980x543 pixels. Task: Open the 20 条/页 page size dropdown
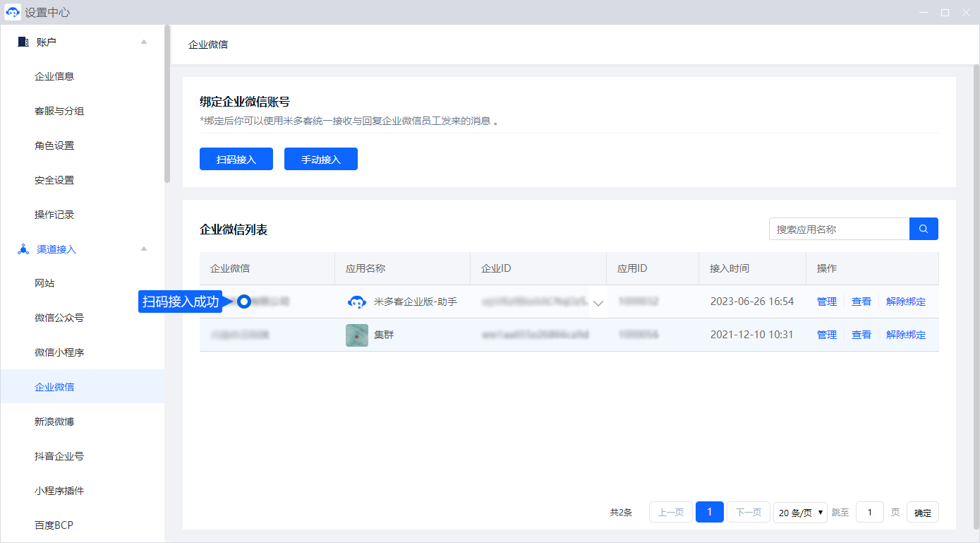click(x=800, y=513)
